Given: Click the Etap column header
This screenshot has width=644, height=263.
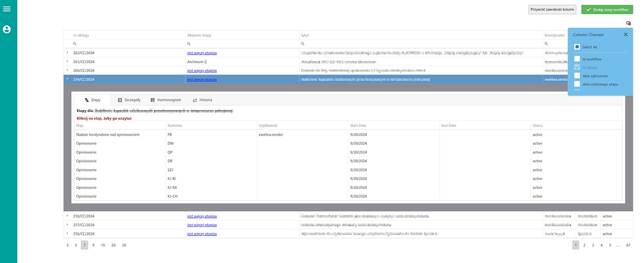Looking at the screenshot, I should (x=120, y=125).
